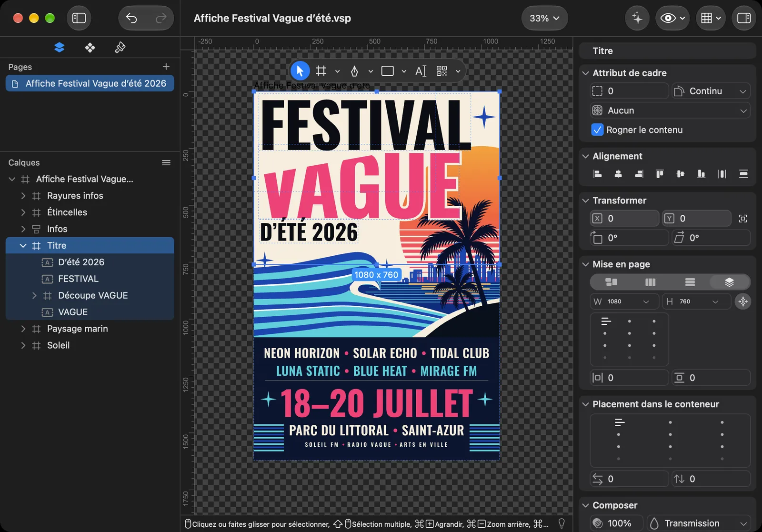Image resolution: width=762 pixels, height=532 pixels.
Task: Collapse the Titre layer group
Action: coord(23,246)
